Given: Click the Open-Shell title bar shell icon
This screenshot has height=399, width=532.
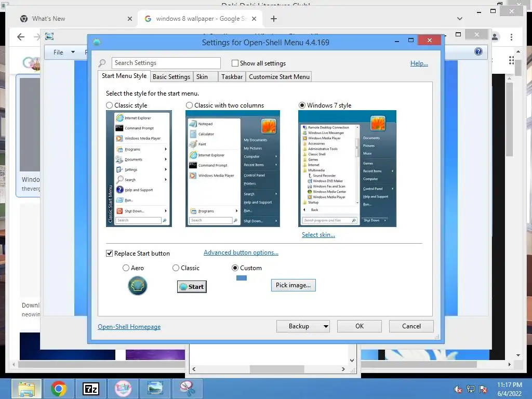Looking at the screenshot, I should click(97, 42).
